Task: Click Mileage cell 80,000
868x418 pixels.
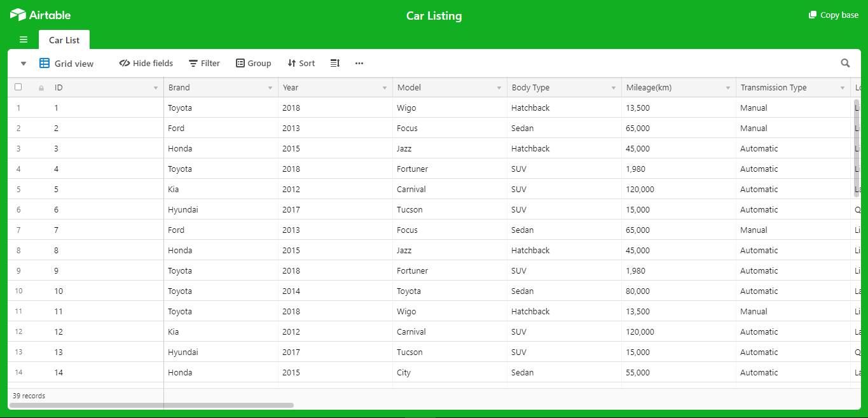Action: click(679, 291)
